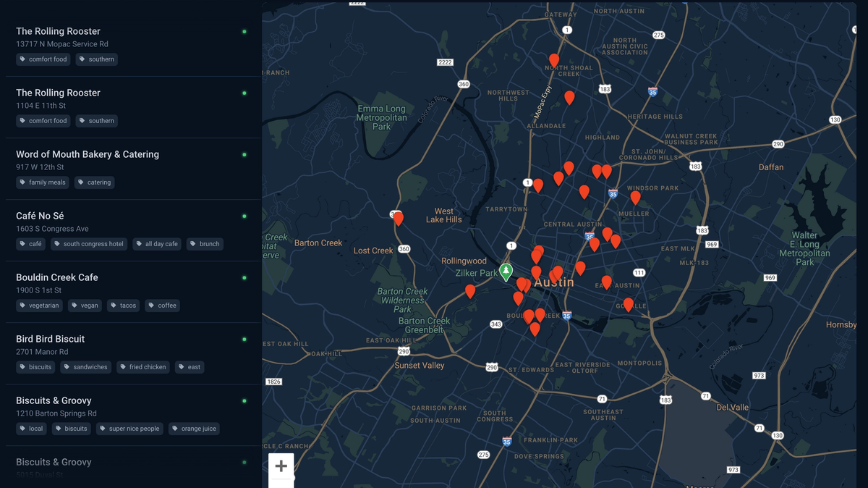Click biscuits tag under 1210 Barton Springs Rd
The height and width of the screenshot is (488, 868).
coord(72,429)
